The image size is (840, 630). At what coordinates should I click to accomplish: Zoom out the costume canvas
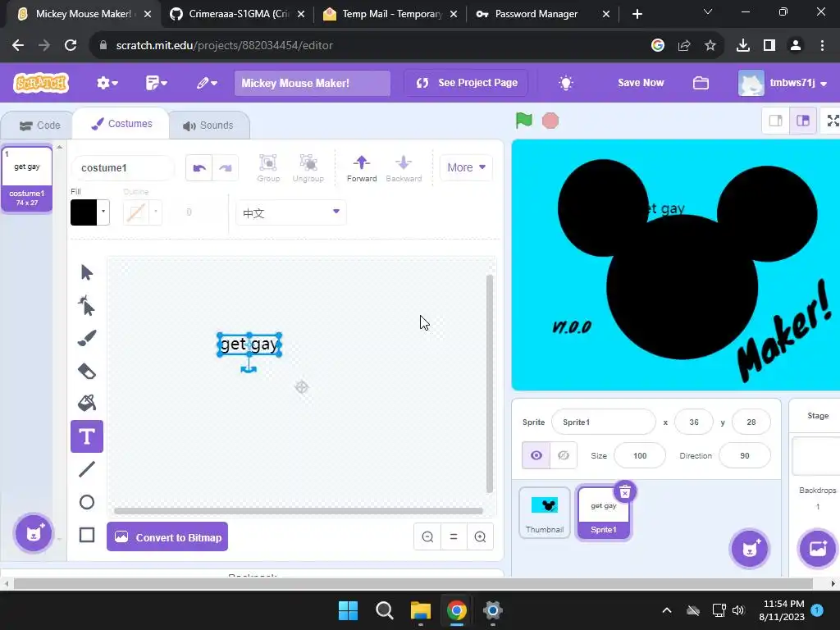(x=427, y=536)
